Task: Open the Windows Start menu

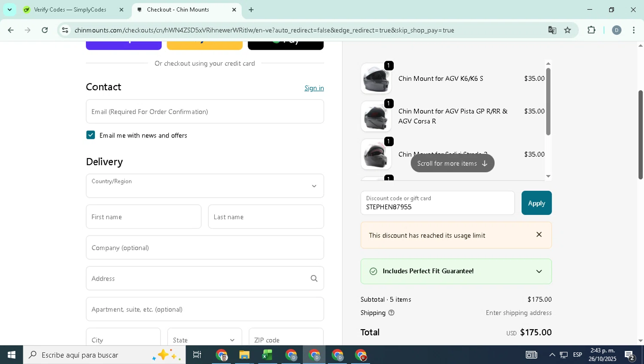Action: pyautogui.click(x=12, y=355)
